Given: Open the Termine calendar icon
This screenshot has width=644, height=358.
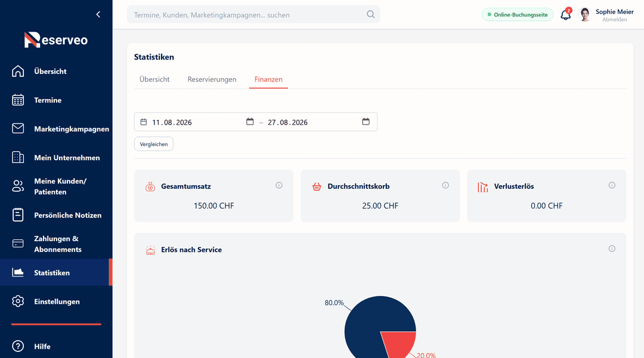Looking at the screenshot, I should click(18, 100).
